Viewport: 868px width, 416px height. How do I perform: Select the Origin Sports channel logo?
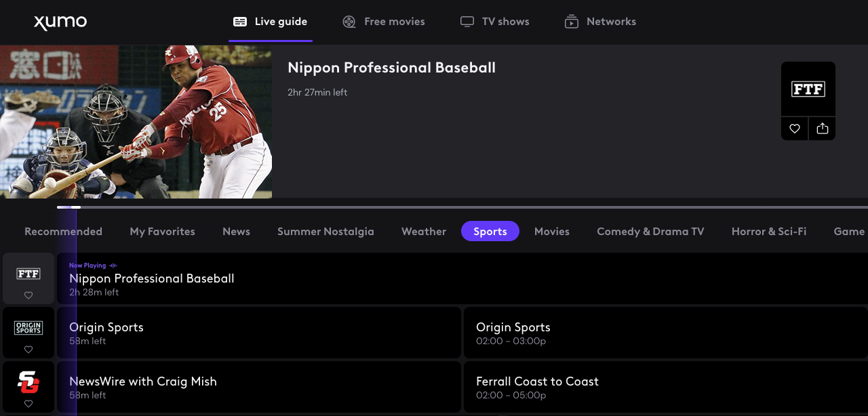(x=28, y=328)
